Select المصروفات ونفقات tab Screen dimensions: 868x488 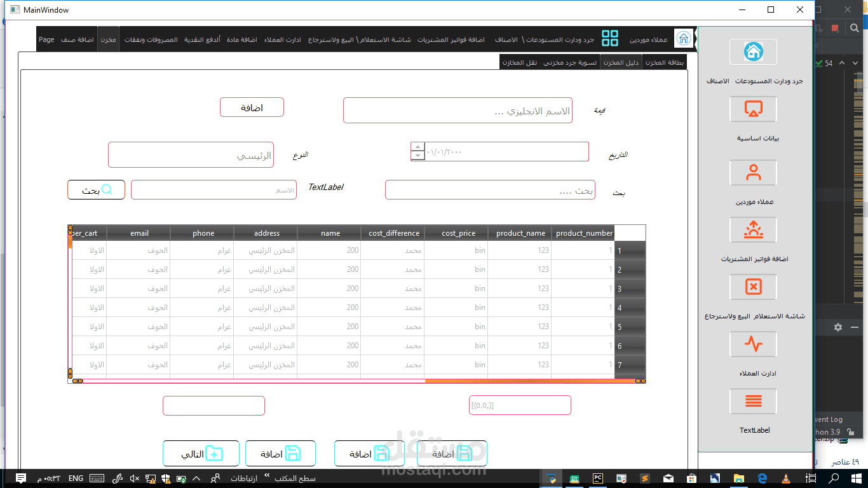[x=151, y=39]
